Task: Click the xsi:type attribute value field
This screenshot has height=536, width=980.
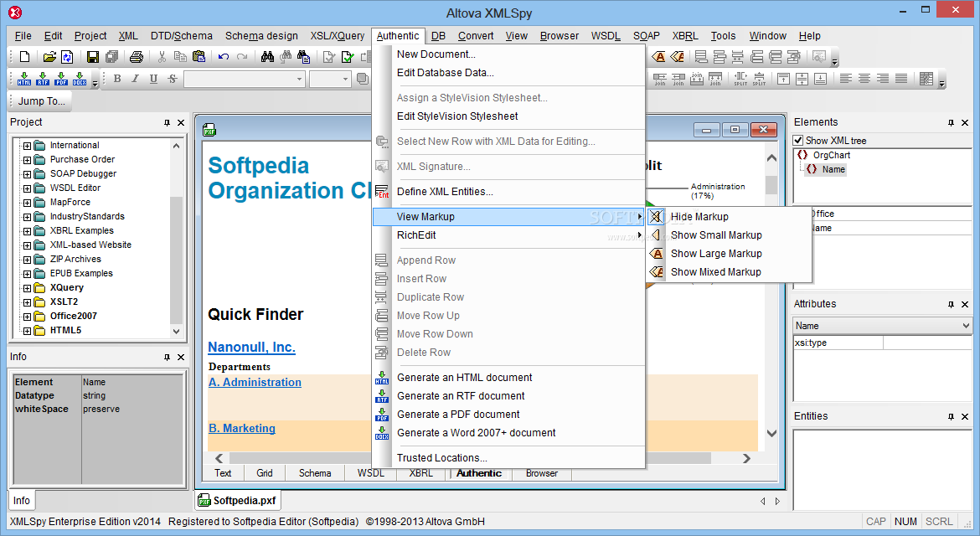Action: [x=927, y=343]
